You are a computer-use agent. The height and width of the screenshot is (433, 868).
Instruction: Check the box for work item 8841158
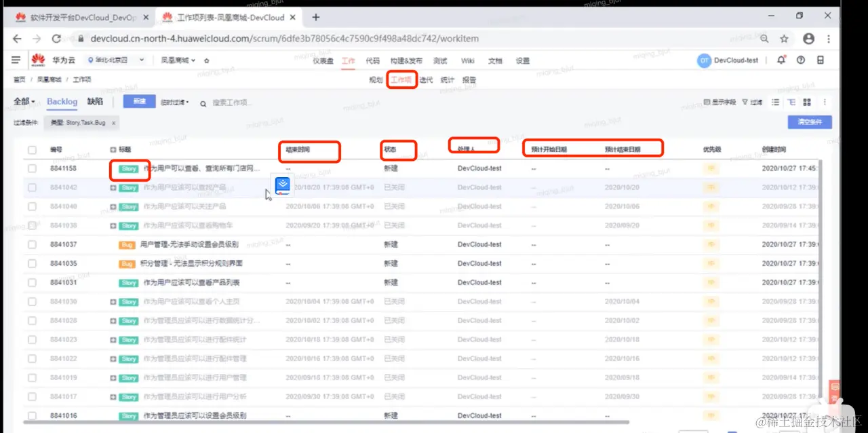coord(32,168)
